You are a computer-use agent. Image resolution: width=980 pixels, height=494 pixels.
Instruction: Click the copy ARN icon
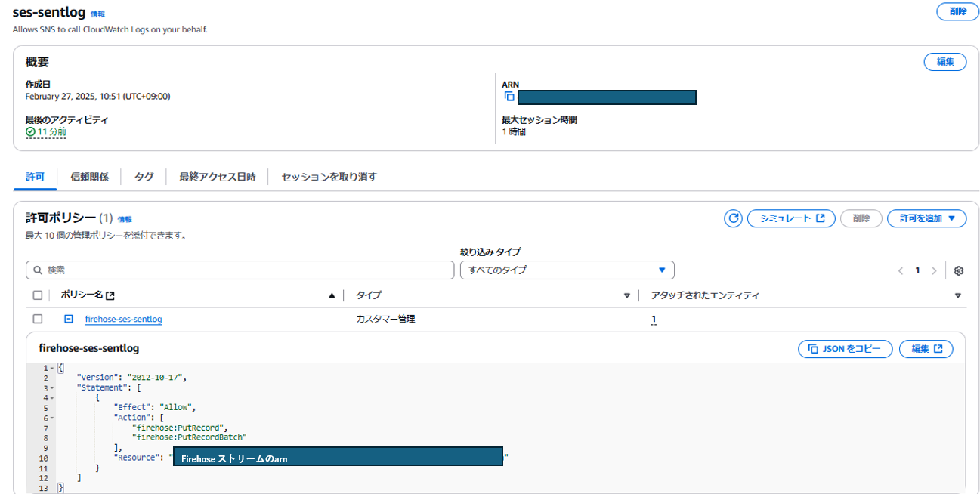coord(509,97)
